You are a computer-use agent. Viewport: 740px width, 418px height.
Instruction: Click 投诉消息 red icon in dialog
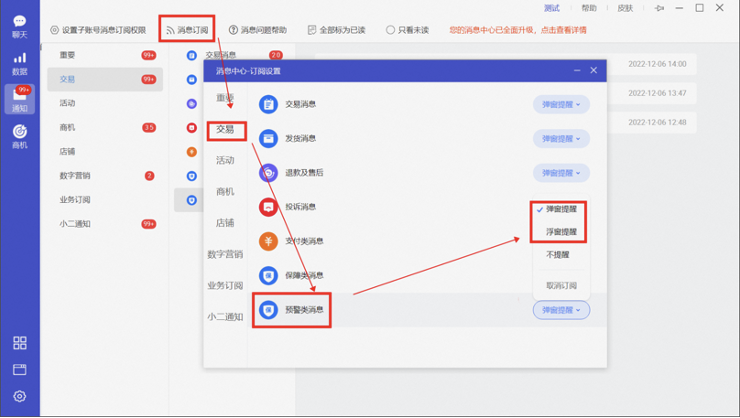[x=268, y=207]
